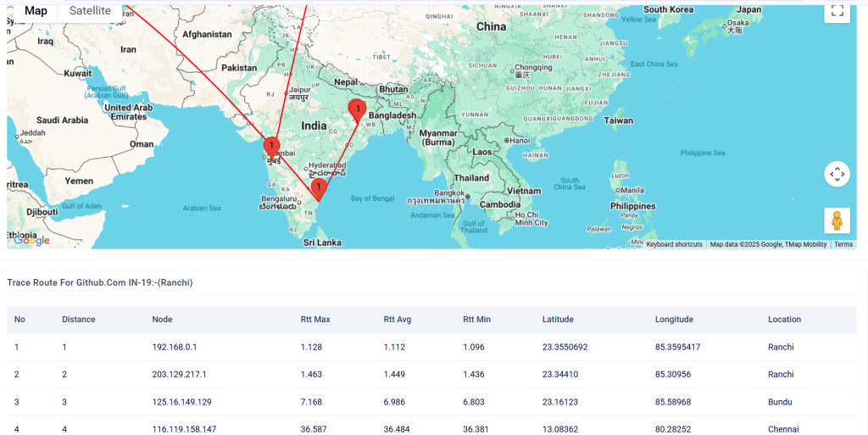Click the Rtt Max column header

[x=315, y=320]
